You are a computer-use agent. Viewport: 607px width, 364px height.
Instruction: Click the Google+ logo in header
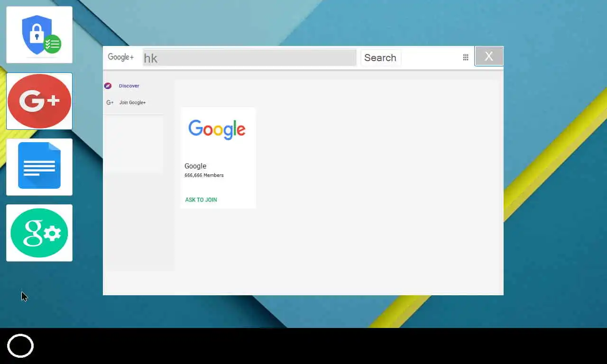[121, 57]
